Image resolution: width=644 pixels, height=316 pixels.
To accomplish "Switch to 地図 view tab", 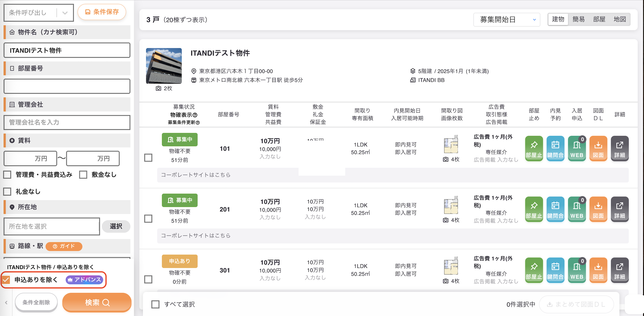I will pyautogui.click(x=619, y=19).
